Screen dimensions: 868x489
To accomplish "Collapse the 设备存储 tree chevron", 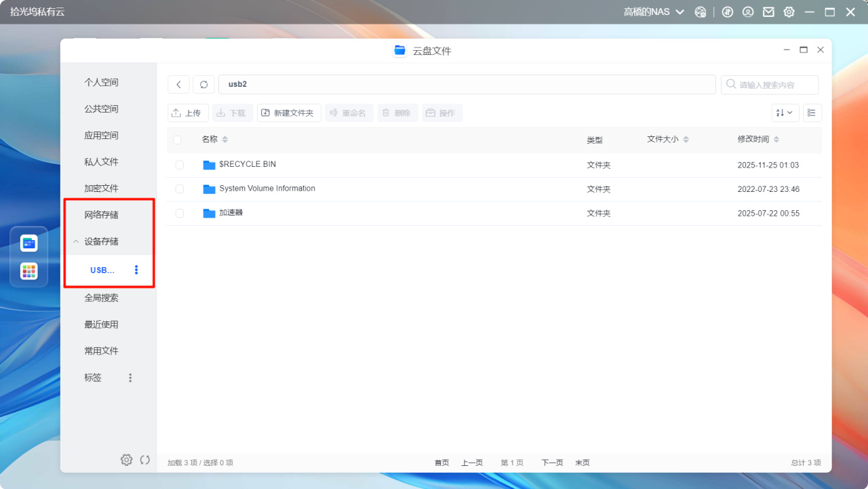I will 76,241.
